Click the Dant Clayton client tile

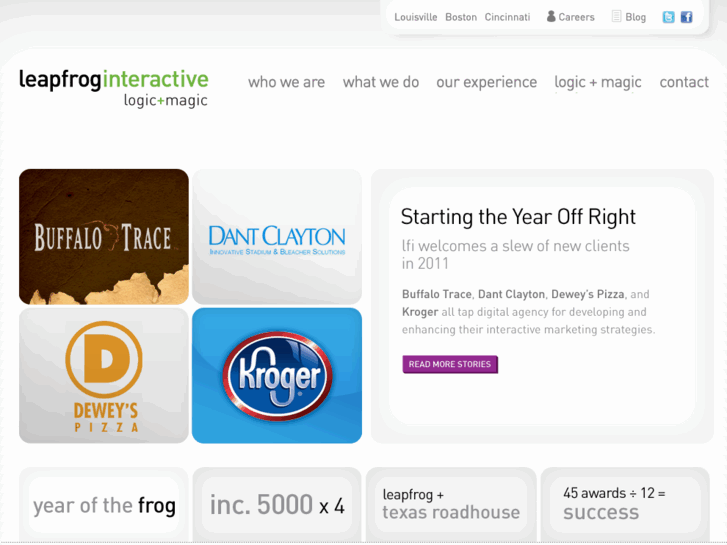[277, 237]
